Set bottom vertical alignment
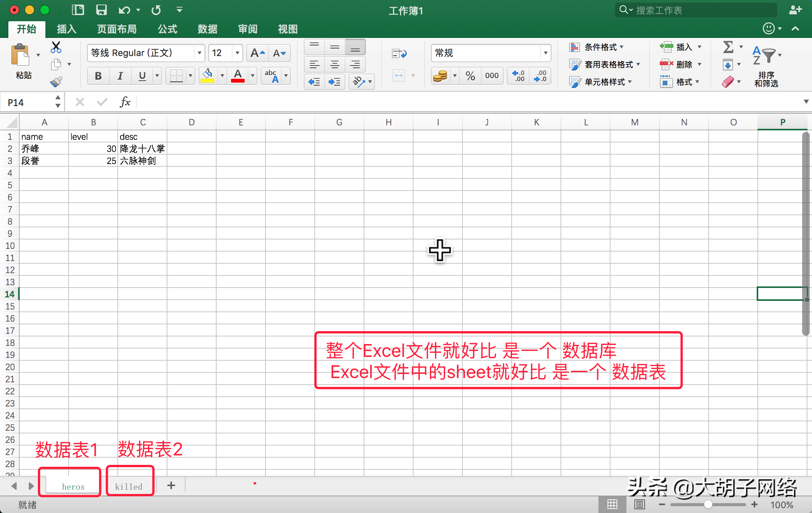Viewport: 812px width, 513px height. point(355,47)
